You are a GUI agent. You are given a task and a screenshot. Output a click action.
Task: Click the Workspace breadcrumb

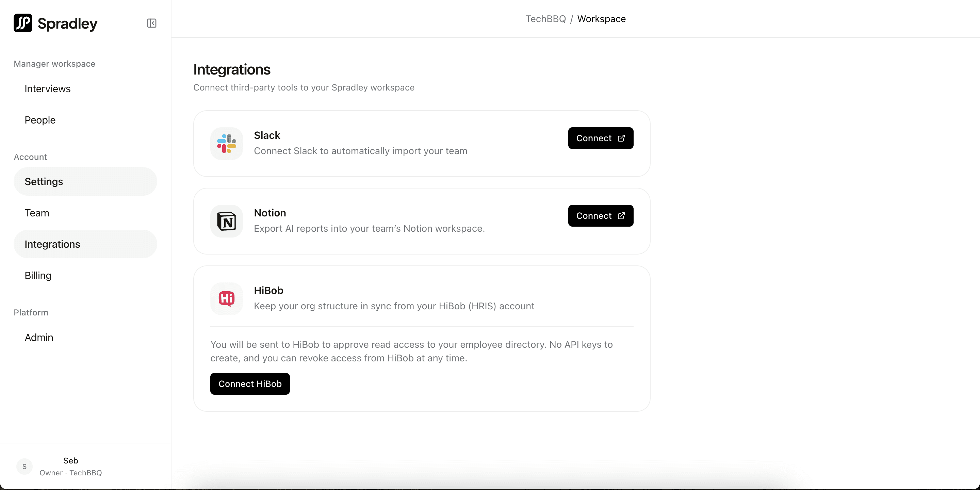point(602,19)
